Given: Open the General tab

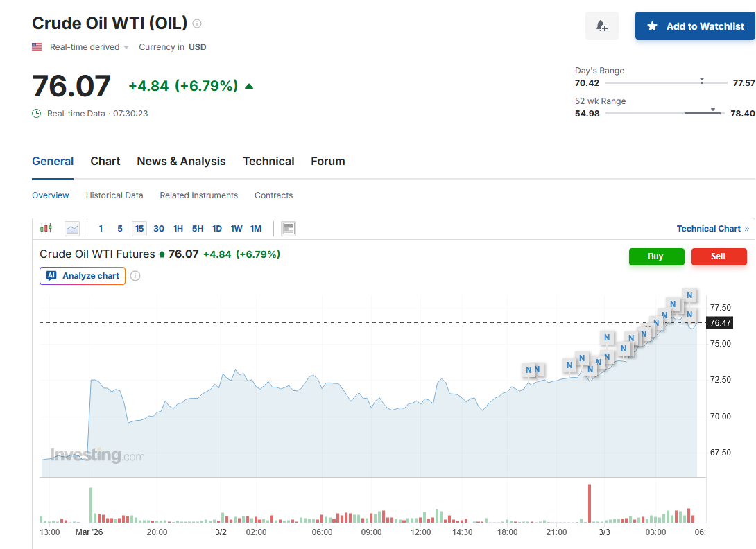Looking at the screenshot, I should pyautogui.click(x=53, y=161).
